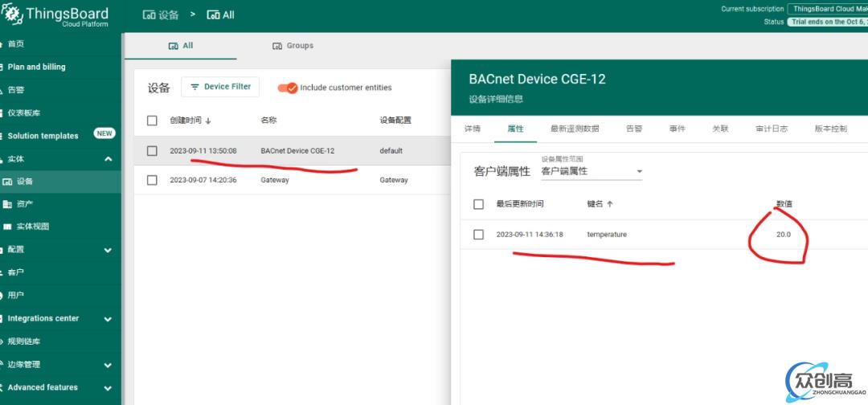This screenshot has height=405, width=868.
Task: Sort attributes by 最后更新时间 column
Action: tap(520, 204)
